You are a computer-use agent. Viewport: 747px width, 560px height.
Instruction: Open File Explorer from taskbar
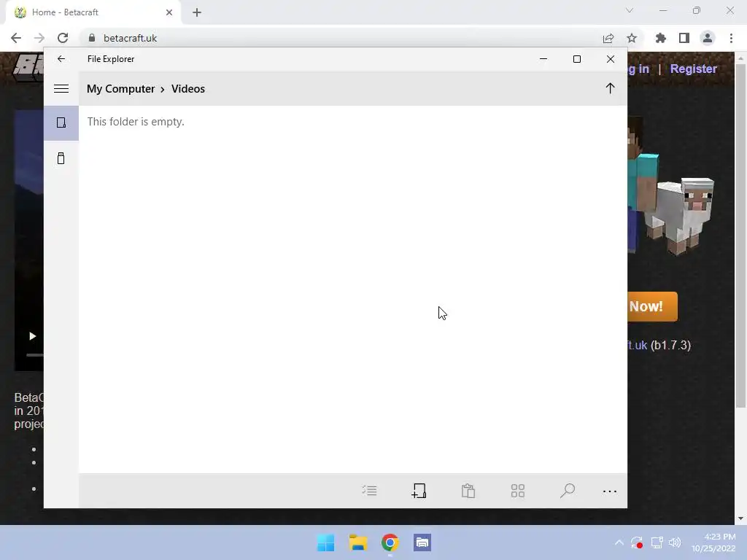tap(357, 542)
